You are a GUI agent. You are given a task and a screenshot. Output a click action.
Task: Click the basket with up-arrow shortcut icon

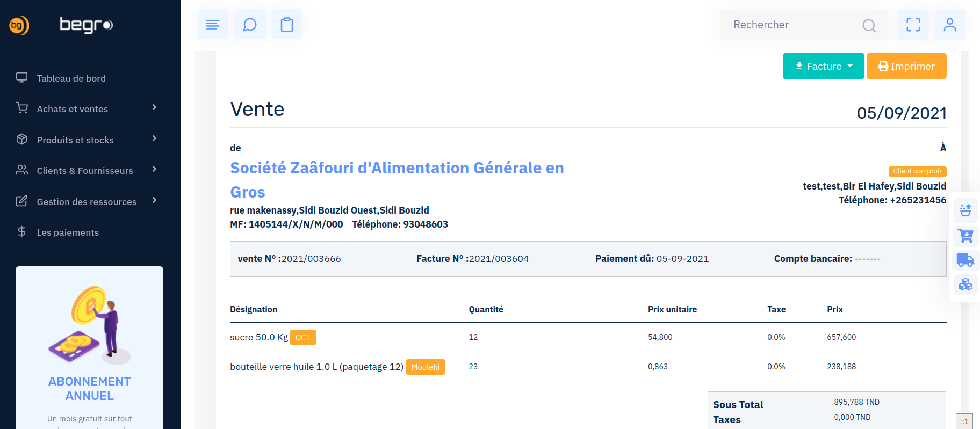[965, 210]
